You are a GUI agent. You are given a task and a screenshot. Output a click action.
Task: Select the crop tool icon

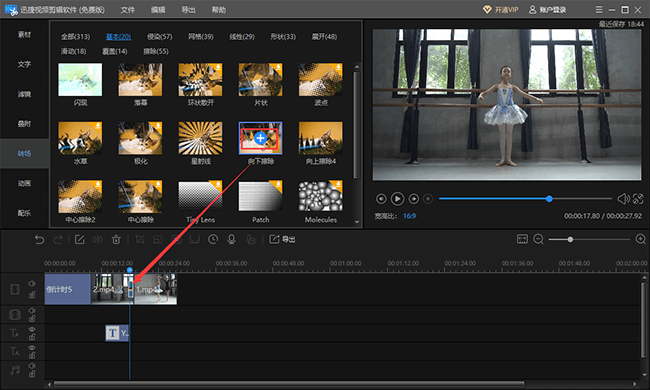click(x=140, y=240)
